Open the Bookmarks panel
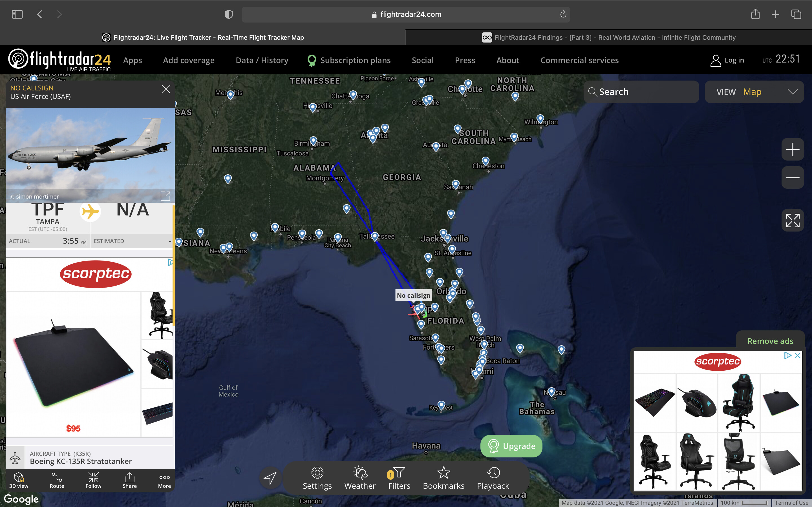 pyautogui.click(x=443, y=478)
